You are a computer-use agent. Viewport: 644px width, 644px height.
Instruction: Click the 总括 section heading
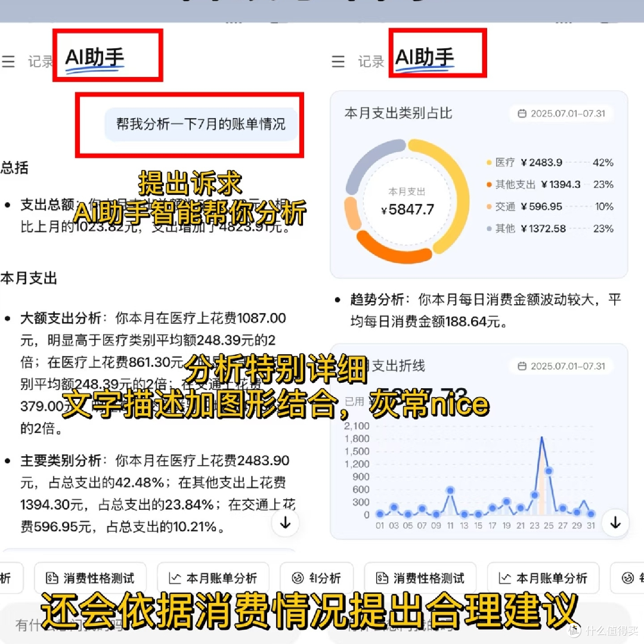coord(14,168)
